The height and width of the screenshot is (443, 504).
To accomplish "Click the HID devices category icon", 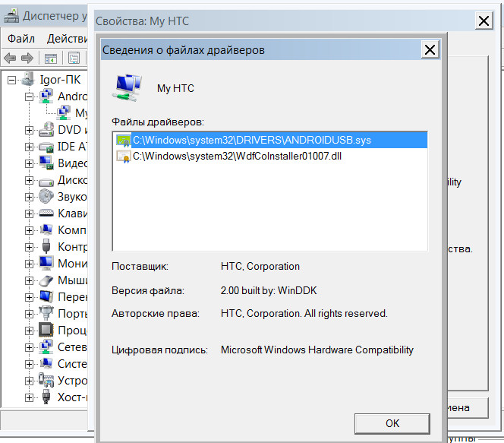I will tap(46, 380).
